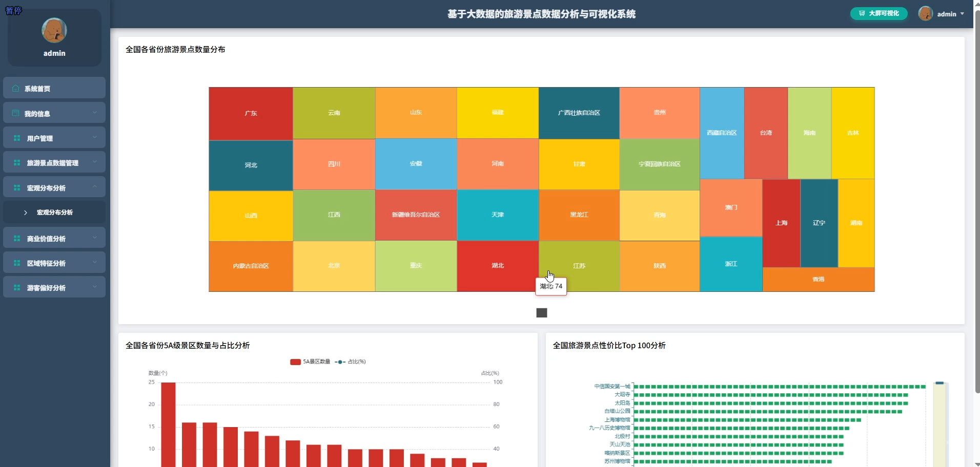The image size is (980, 467).
Task: Click the treemap breadcrumb square below chart
Action: point(542,313)
